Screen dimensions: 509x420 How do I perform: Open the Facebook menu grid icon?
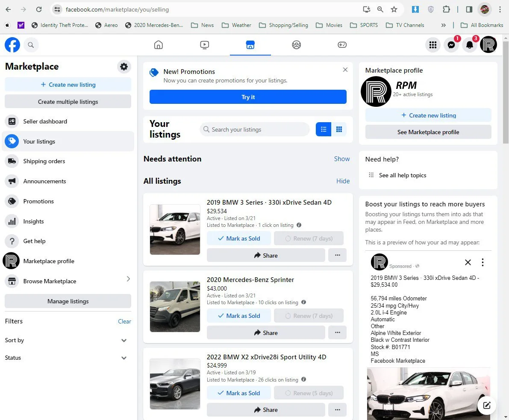433,45
